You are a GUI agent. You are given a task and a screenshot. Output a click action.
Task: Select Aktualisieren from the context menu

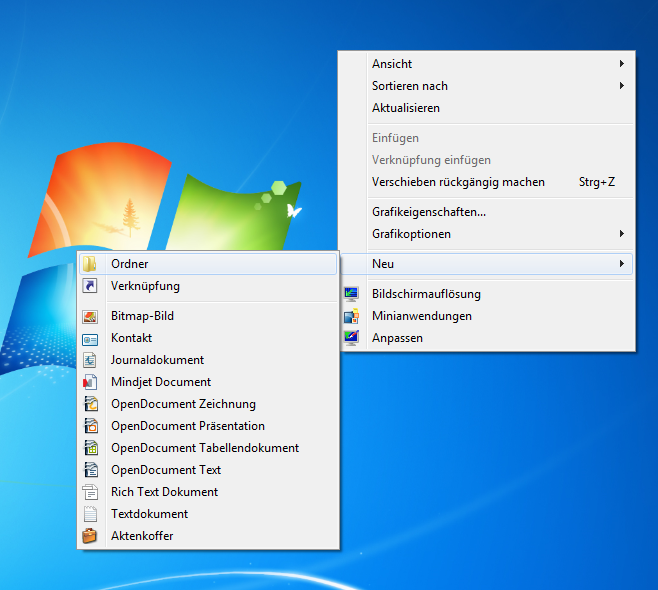406,108
